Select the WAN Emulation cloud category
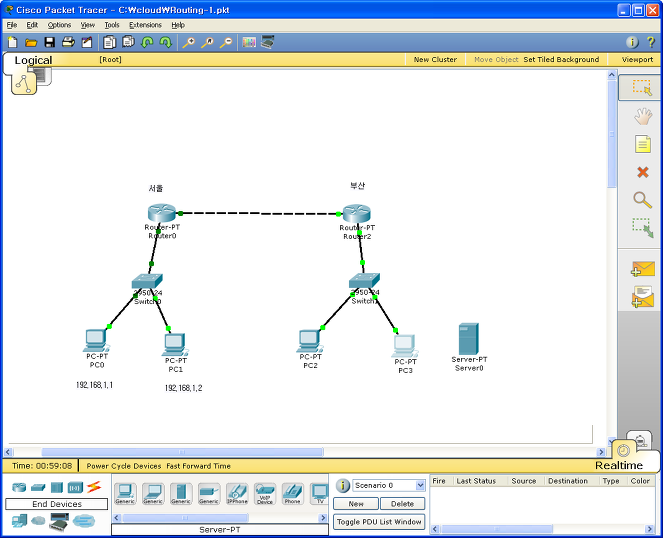Screen dimensions: 663x538 (x=38, y=521)
